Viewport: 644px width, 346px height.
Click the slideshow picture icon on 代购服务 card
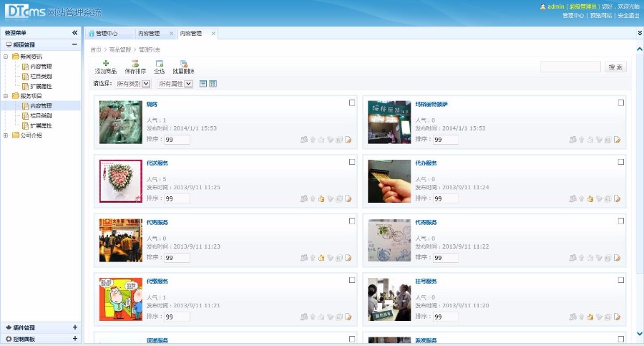pos(339,258)
